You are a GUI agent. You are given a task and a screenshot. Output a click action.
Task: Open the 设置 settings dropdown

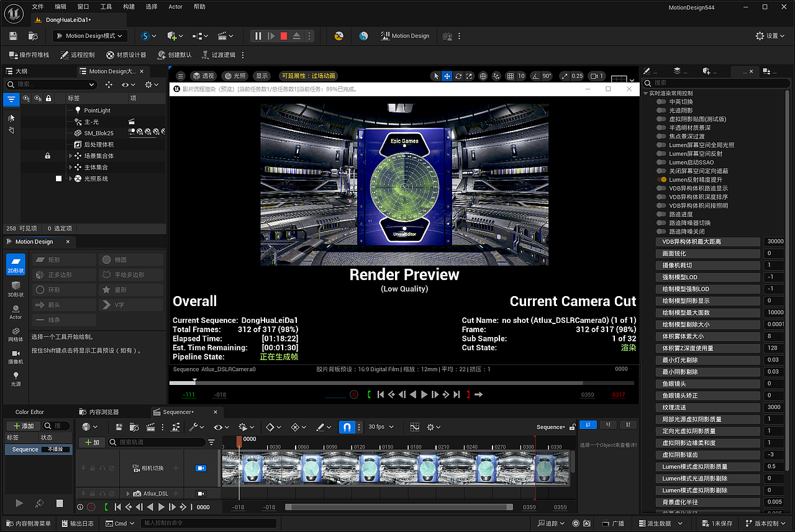(x=770, y=36)
